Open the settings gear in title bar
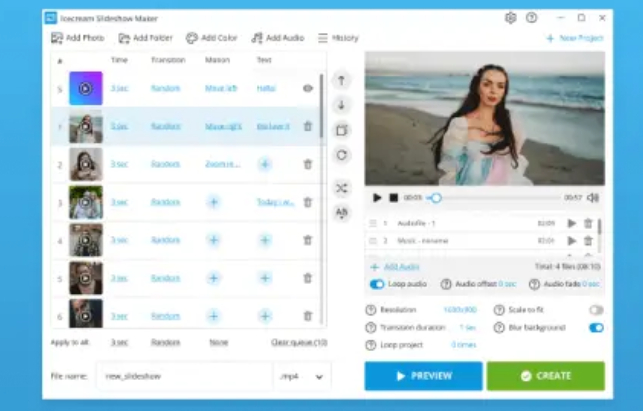The height and width of the screenshot is (411, 643). [511, 18]
